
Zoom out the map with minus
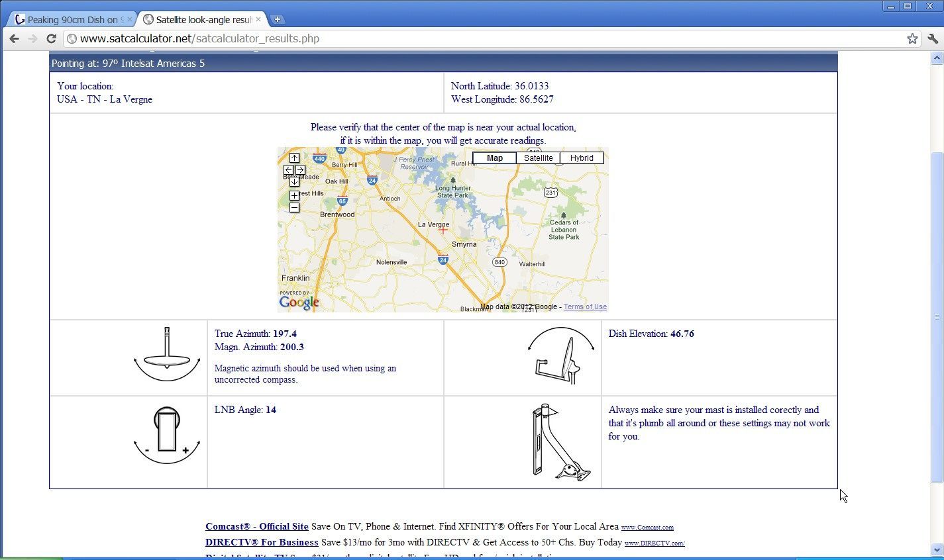(294, 208)
